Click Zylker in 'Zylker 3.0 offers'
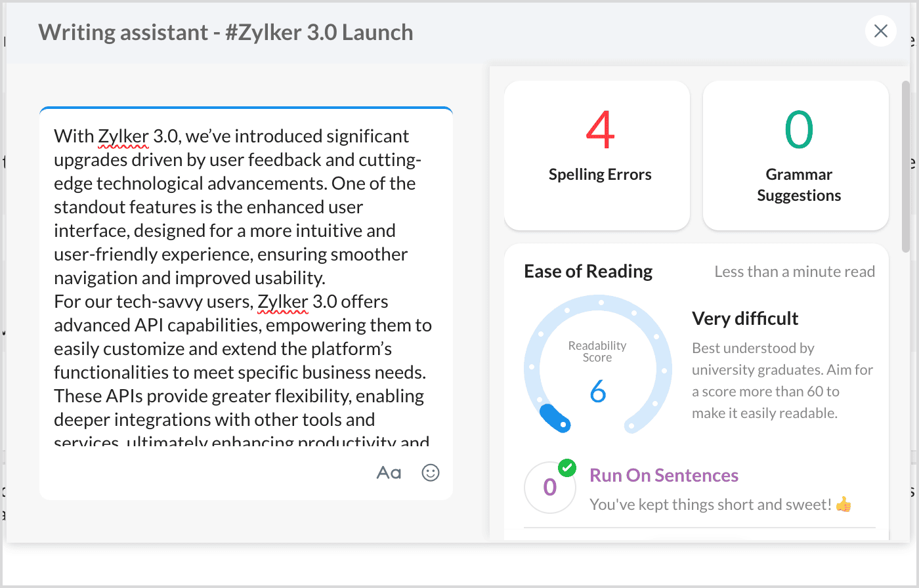Screen dimensions: 919x588 tap(283, 301)
